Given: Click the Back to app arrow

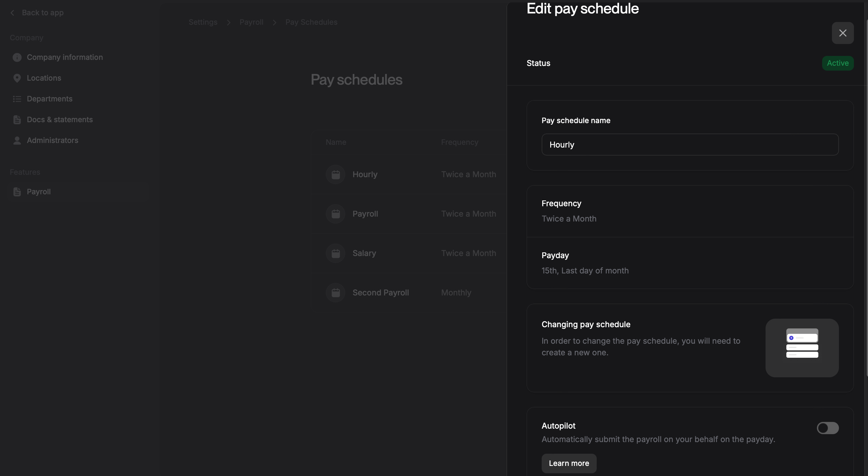Looking at the screenshot, I should click(x=13, y=13).
